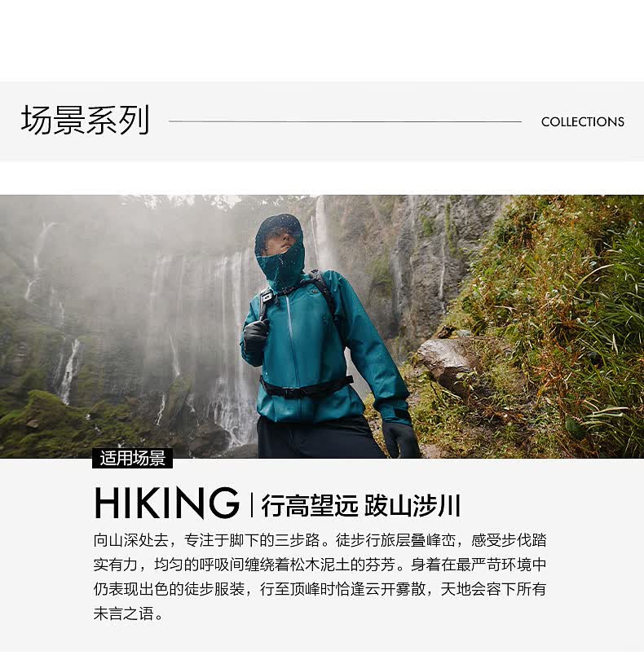Click the vertical bar after HIKING
The image size is (644, 664).
pos(252,505)
